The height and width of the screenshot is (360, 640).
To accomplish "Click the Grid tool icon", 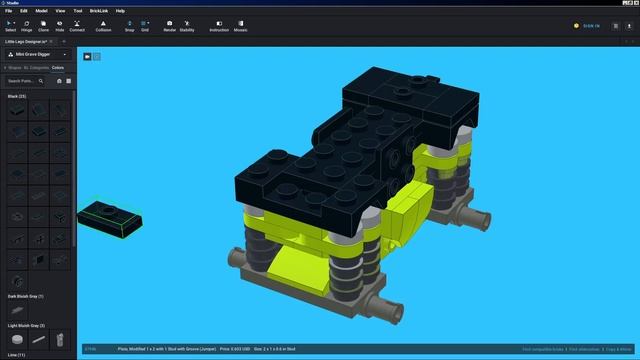I will click(x=143, y=24).
